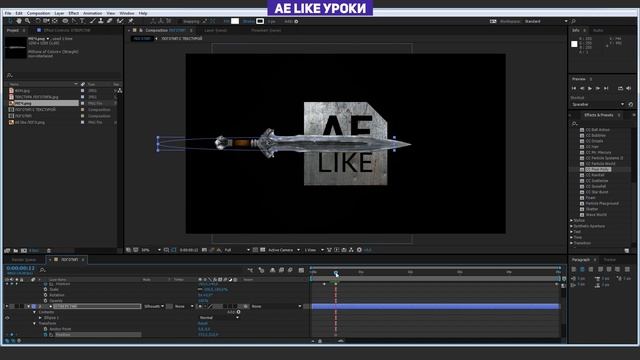Open the Active Camera dropdown
The height and width of the screenshot is (360, 640).
(x=284, y=250)
